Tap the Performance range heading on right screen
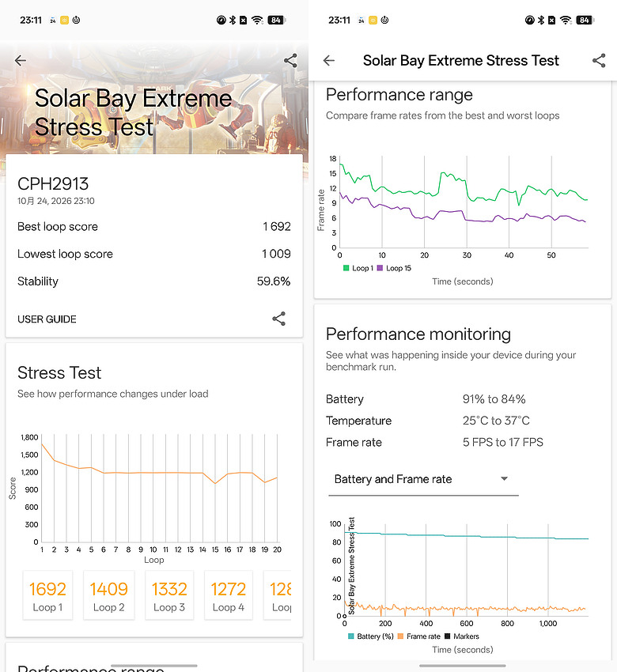 click(x=399, y=95)
